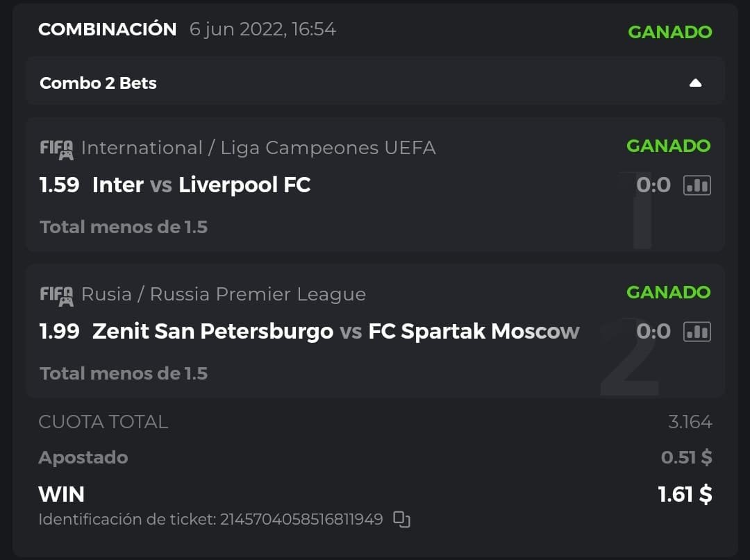
Task: Click Rusia / Russia Premier League label
Action: tap(224, 294)
